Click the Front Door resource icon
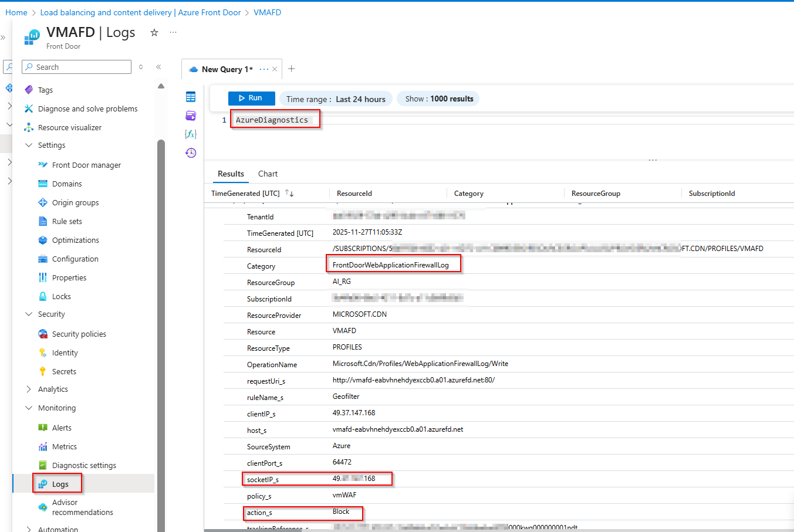 click(32, 38)
